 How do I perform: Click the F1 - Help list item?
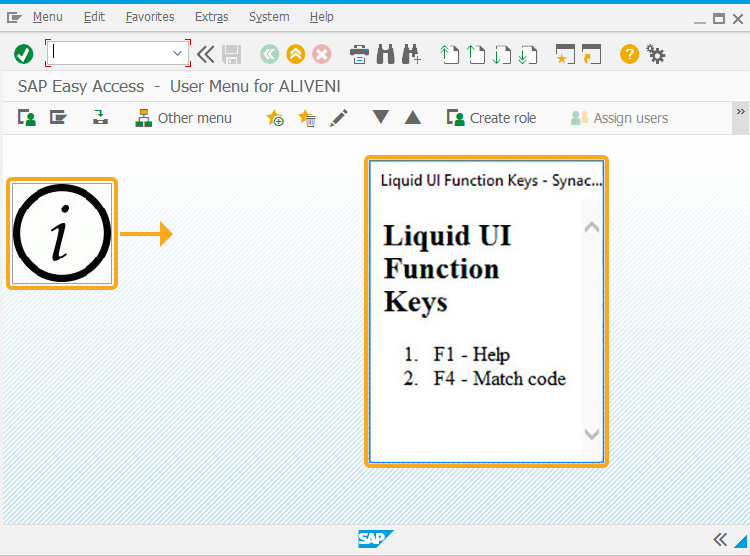[472, 355]
